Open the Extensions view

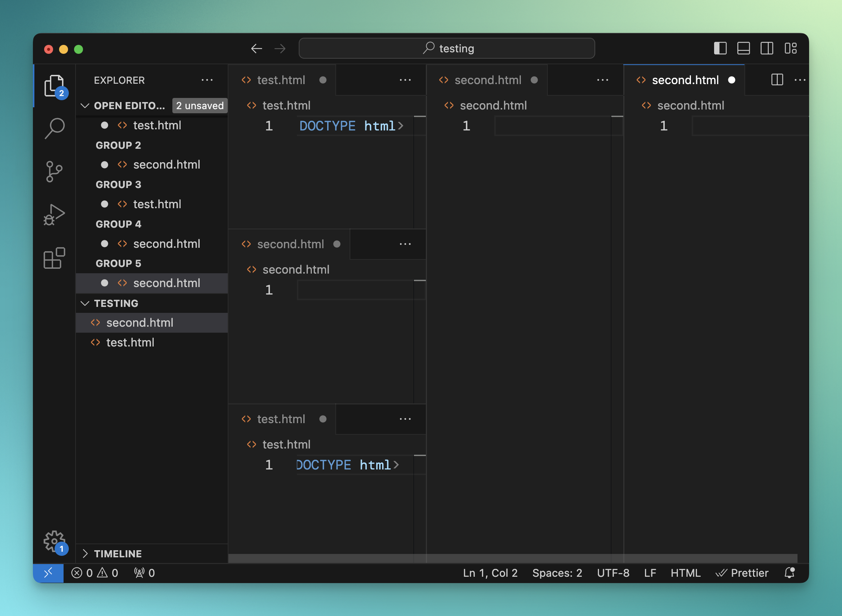click(55, 258)
